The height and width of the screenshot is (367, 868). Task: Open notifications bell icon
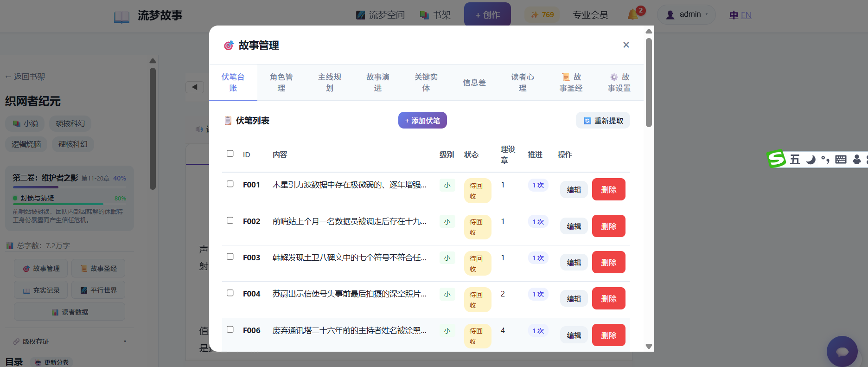click(633, 14)
